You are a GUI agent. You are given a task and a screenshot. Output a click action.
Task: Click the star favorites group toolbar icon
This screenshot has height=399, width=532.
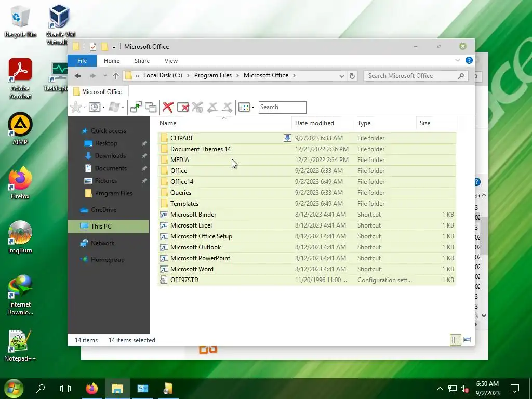click(x=76, y=107)
